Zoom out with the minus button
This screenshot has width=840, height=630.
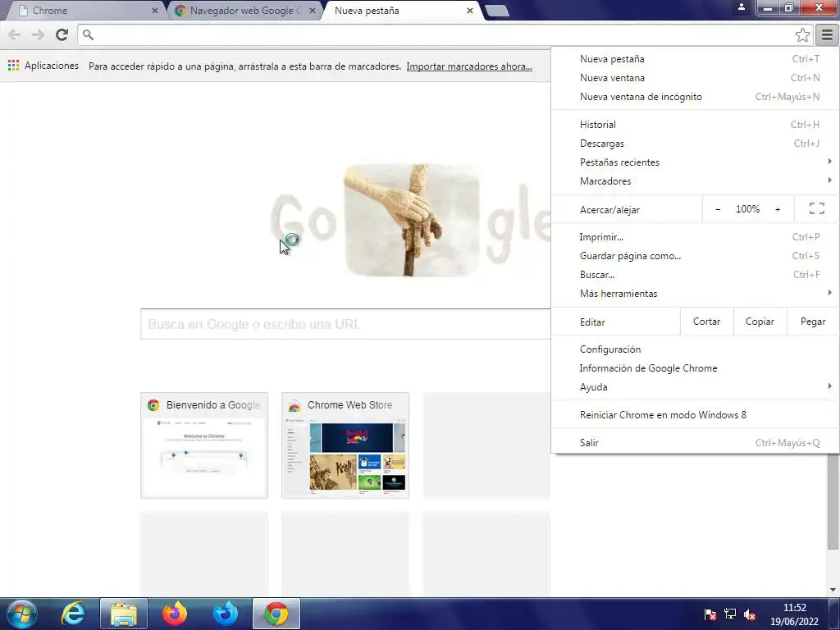(x=717, y=209)
